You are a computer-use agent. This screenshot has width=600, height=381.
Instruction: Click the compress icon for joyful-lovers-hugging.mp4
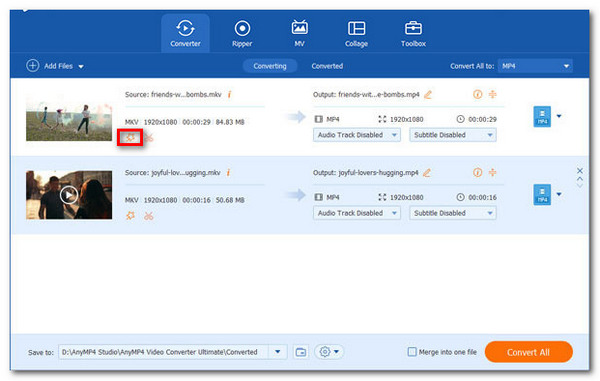tap(492, 173)
